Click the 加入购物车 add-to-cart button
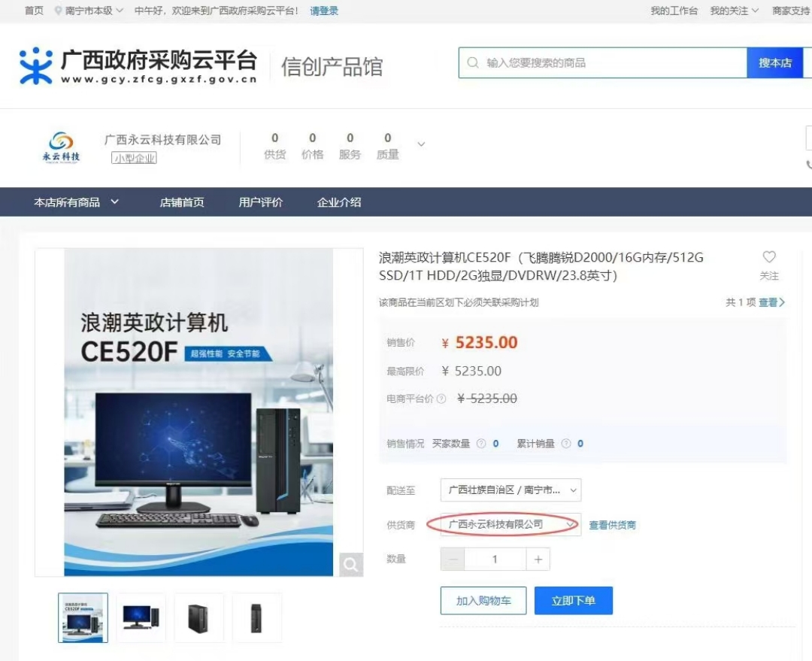 coord(483,600)
